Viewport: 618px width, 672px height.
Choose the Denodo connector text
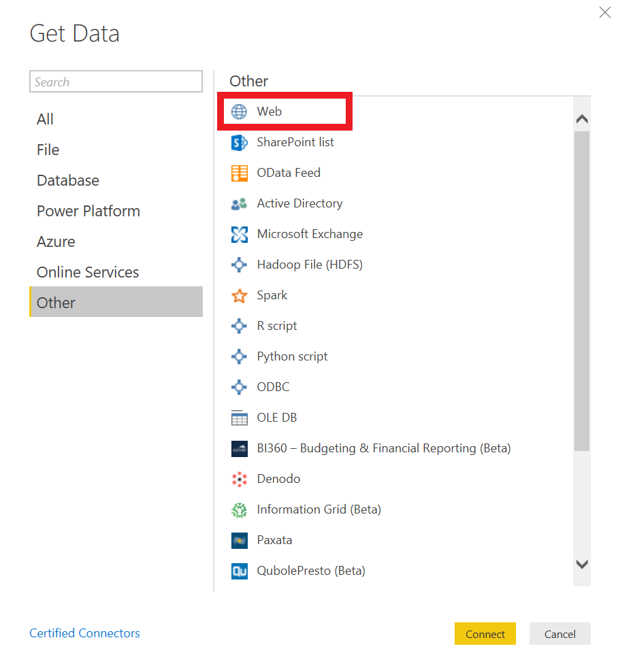tap(278, 479)
